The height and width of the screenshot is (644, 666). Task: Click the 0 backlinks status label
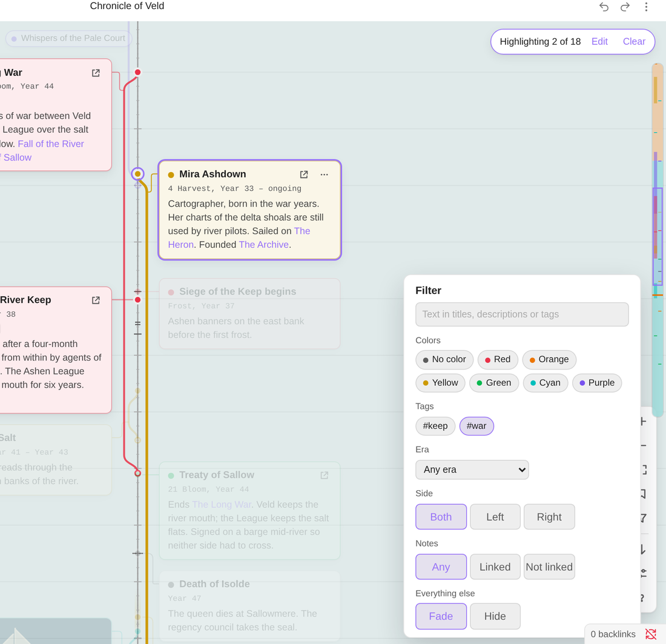(x=613, y=634)
